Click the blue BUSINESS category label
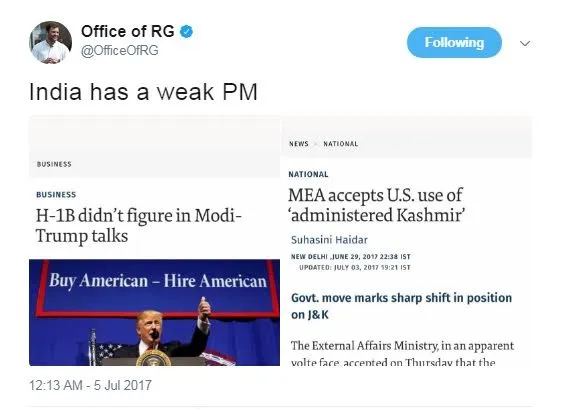The width and height of the screenshot is (566, 409). [56, 195]
